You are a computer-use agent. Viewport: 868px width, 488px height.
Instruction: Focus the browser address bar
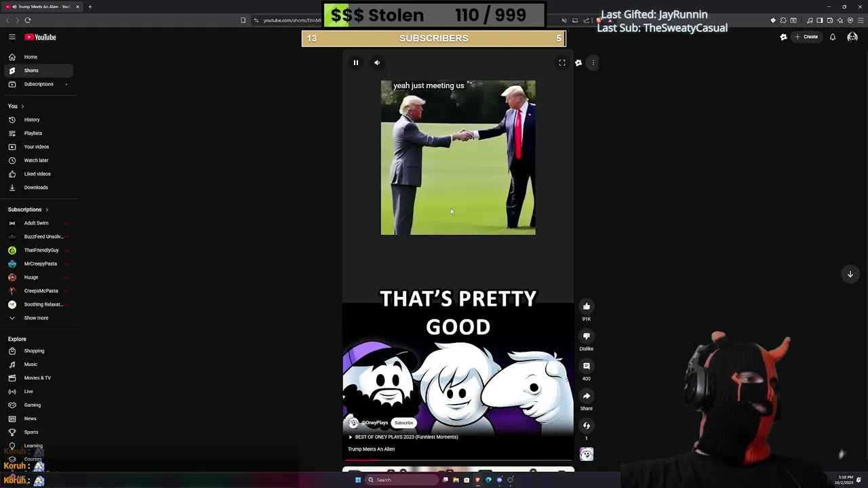pyautogui.click(x=292, y=20)
